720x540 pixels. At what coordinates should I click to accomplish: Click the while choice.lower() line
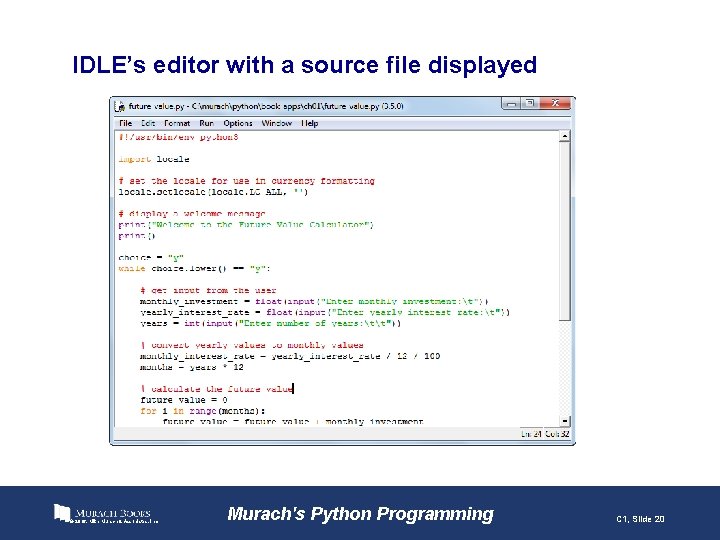(x=195, y=269)
